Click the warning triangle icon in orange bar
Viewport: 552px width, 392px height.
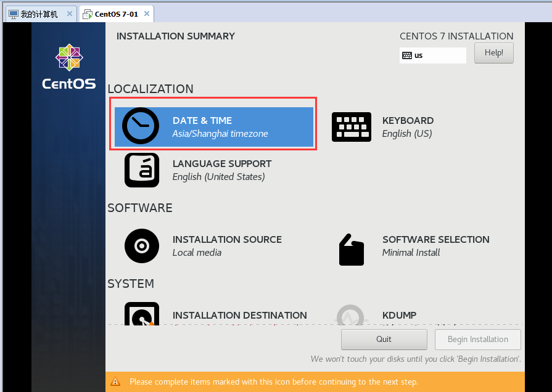(x=115, y=382)
